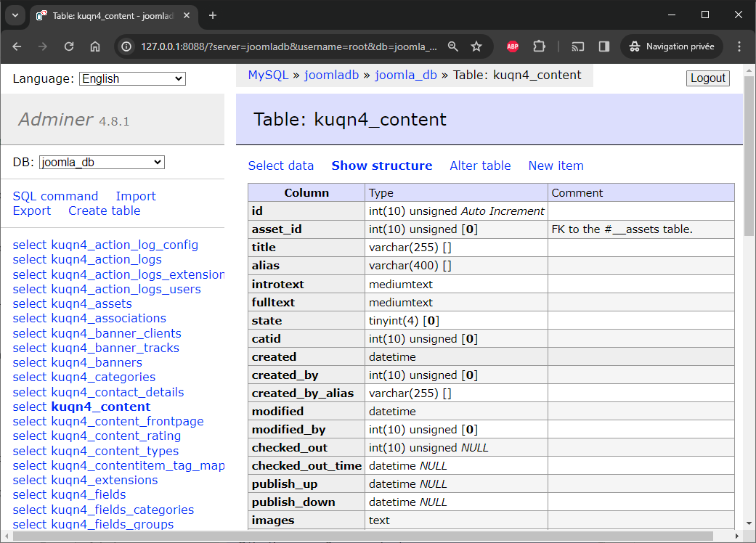Click the cast media icon
Viewport: 756px width, 543px height.
577,46
